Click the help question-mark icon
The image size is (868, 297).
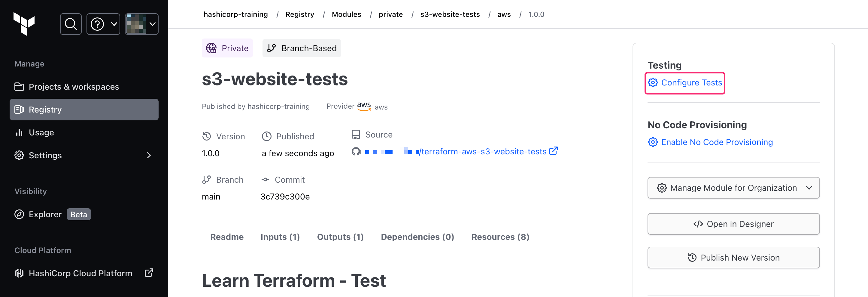97,24
